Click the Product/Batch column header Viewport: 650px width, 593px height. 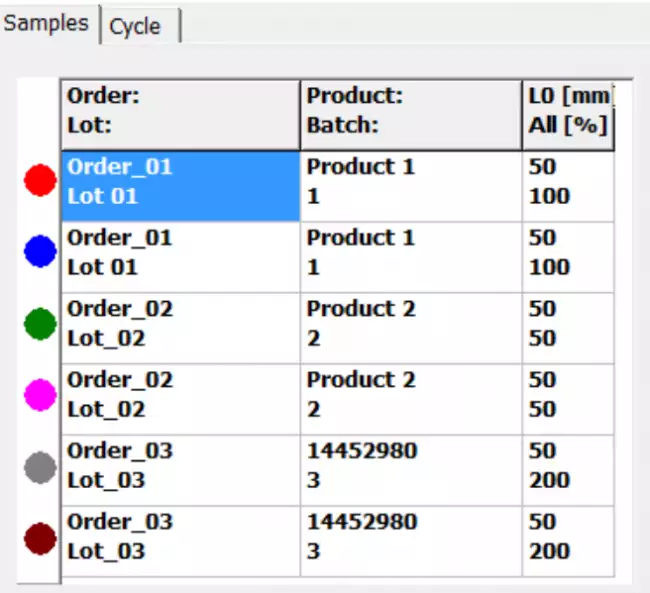point(410,114)
